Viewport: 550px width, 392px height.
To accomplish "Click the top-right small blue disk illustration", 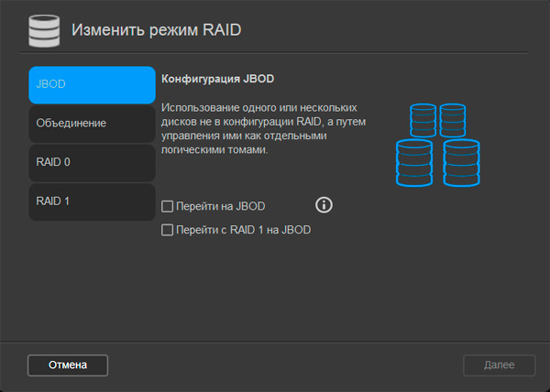I will click(453, 120).
